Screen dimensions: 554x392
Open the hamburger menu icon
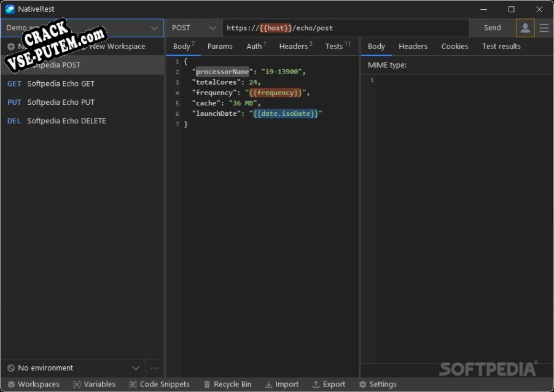tap(544, 28)
